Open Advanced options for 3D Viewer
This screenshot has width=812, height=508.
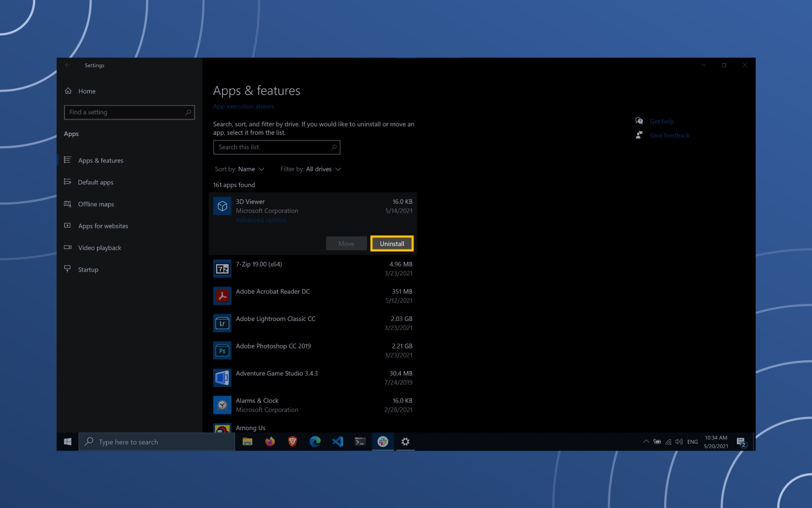point(261,220)
